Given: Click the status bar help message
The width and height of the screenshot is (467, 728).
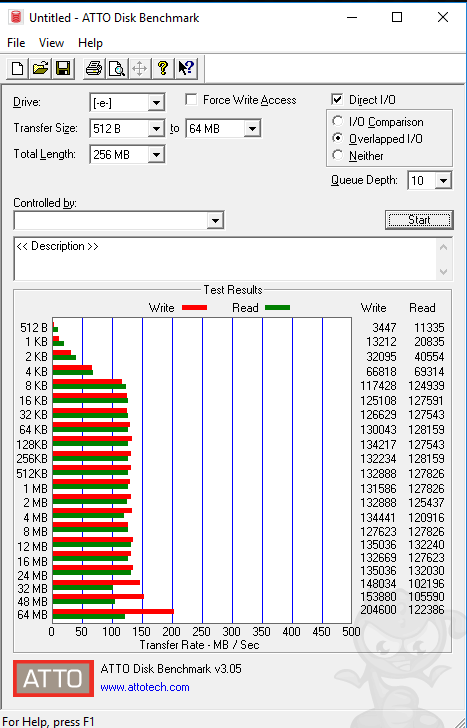Looking at the screenshot, I should [x=48, y=722].
